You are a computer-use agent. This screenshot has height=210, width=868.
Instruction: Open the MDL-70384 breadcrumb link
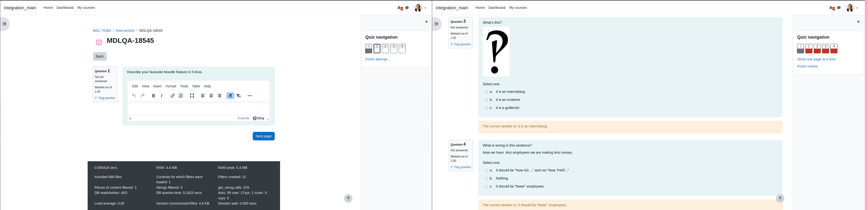point(102,31)
